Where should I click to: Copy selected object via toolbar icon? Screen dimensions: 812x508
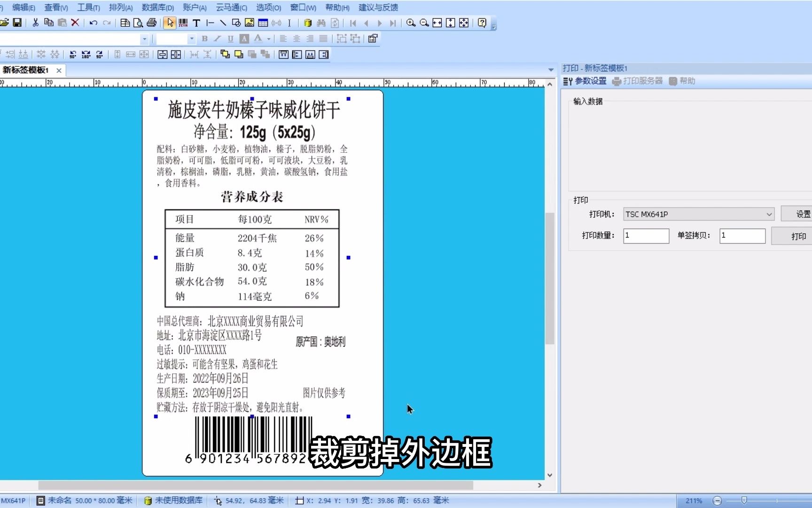click(x=48, y=23)
